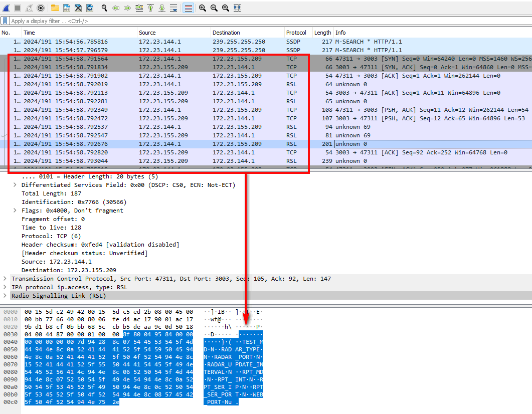The height and width of the screenshot is (414, 532).
Task: Click hex offset 0000 row bytes
Action: pyautogui.click(x=109, y=312)
